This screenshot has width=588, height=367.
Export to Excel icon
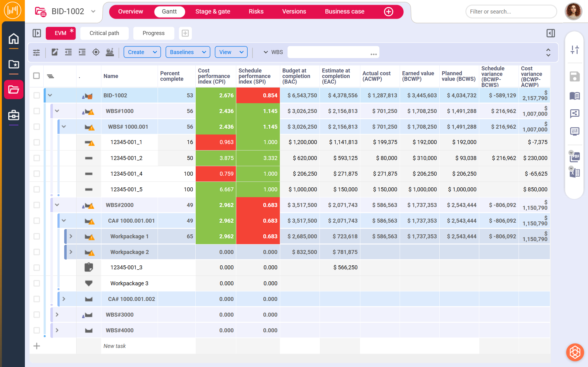coord(574,173)
